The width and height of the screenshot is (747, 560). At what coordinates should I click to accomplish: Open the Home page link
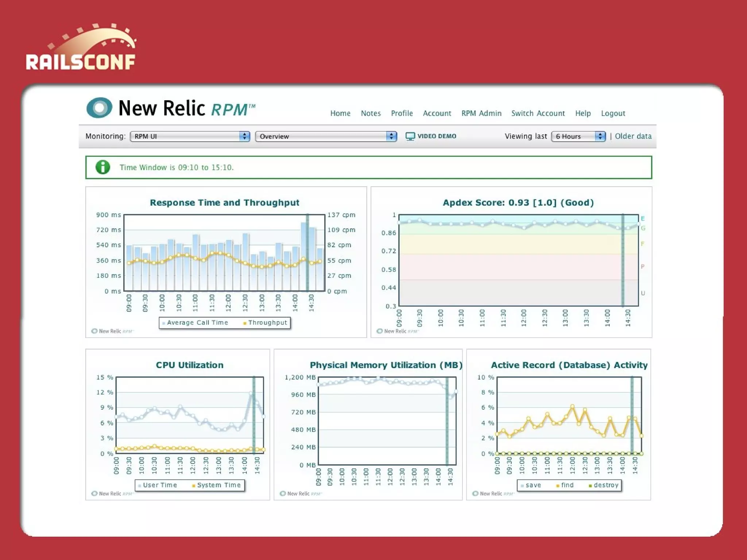tap(340, 113)
